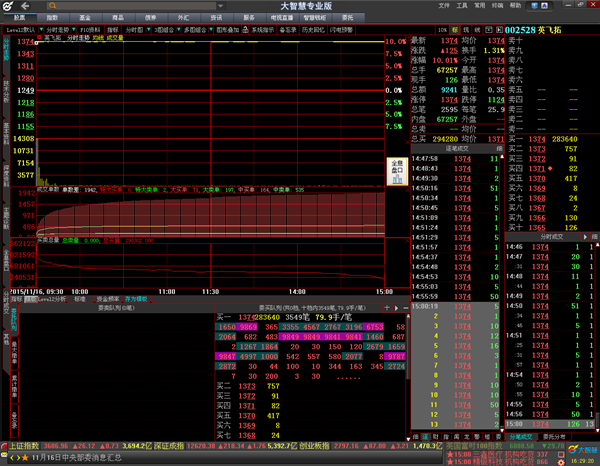Click the 系统指示 toolbar button
Screen dimensions: 600x466
click(263, 29)
